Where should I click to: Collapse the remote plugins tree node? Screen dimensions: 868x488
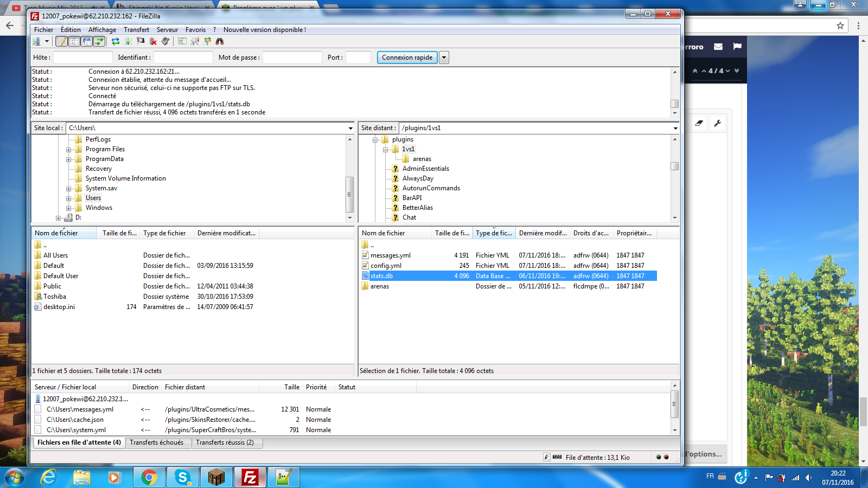pyautogui.click(x=375, y=140)
